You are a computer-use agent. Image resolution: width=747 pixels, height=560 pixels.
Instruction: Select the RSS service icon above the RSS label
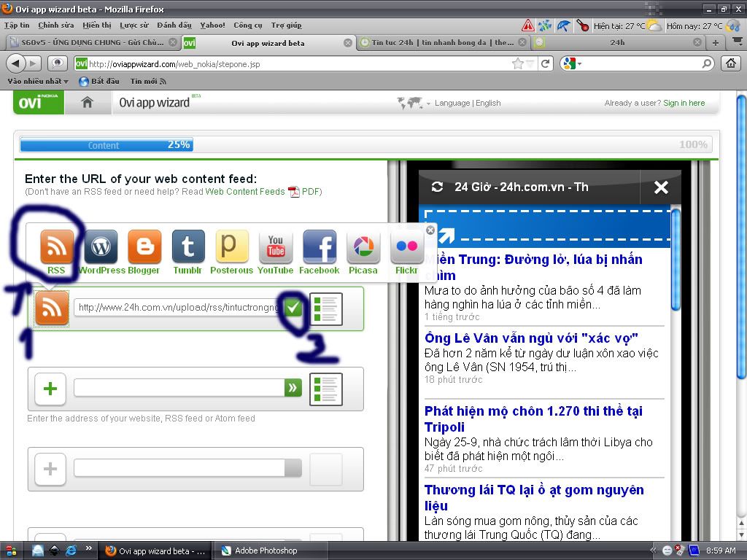[57, 246]
